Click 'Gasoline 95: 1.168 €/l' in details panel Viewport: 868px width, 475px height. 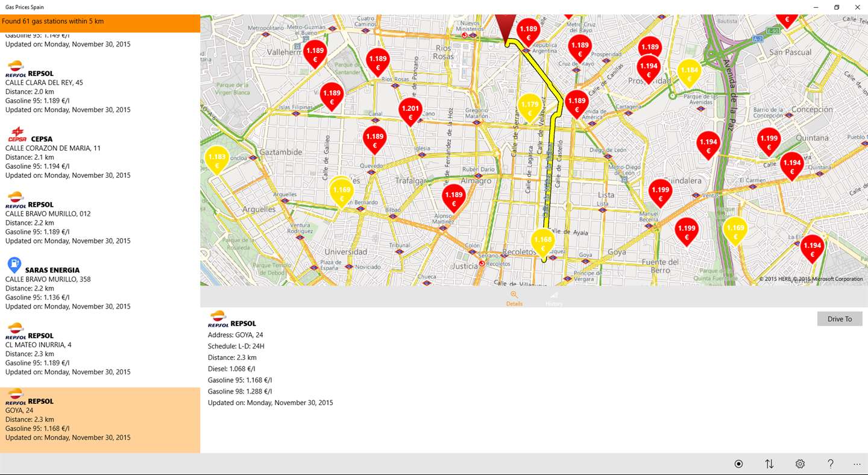[240, 380]
